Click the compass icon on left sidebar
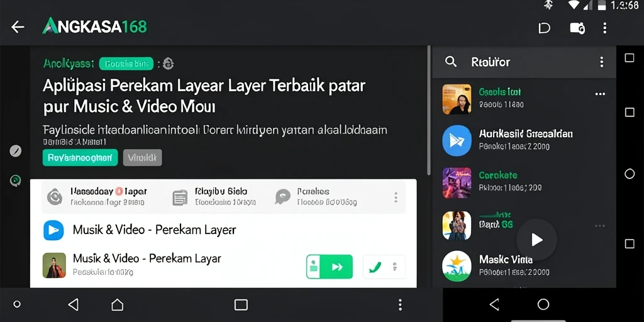The image size is (644, 322). 16,151
